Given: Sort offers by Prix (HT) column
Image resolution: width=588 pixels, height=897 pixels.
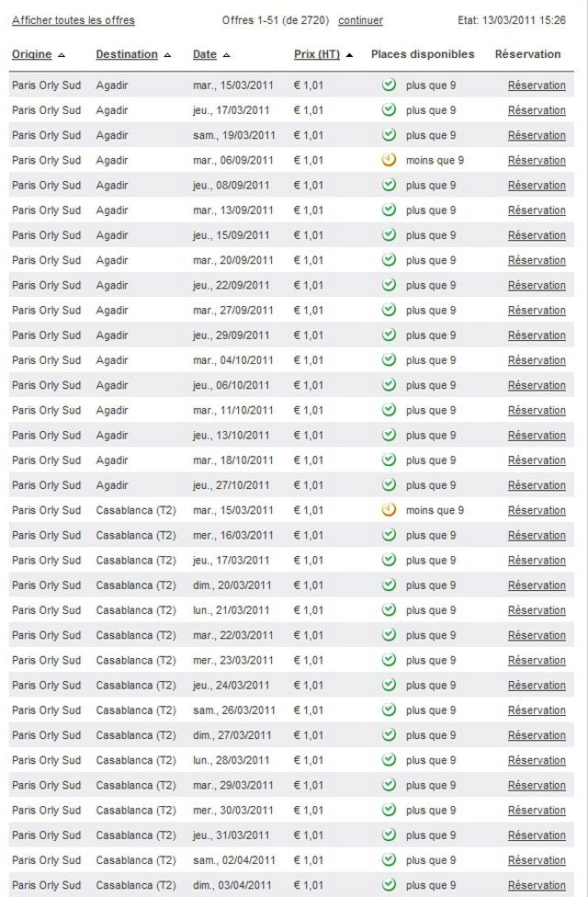Looking at the screenshot, I should click(317, 54).
